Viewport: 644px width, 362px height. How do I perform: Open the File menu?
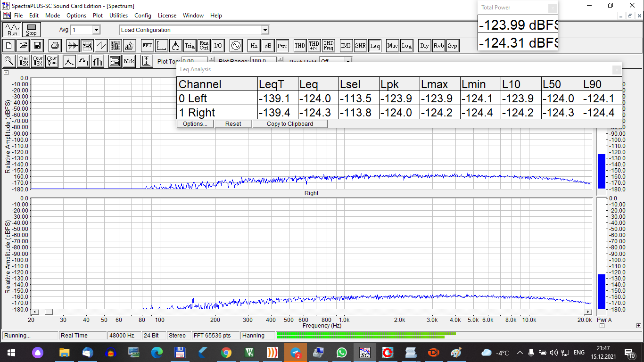click(x=18, y=16)
